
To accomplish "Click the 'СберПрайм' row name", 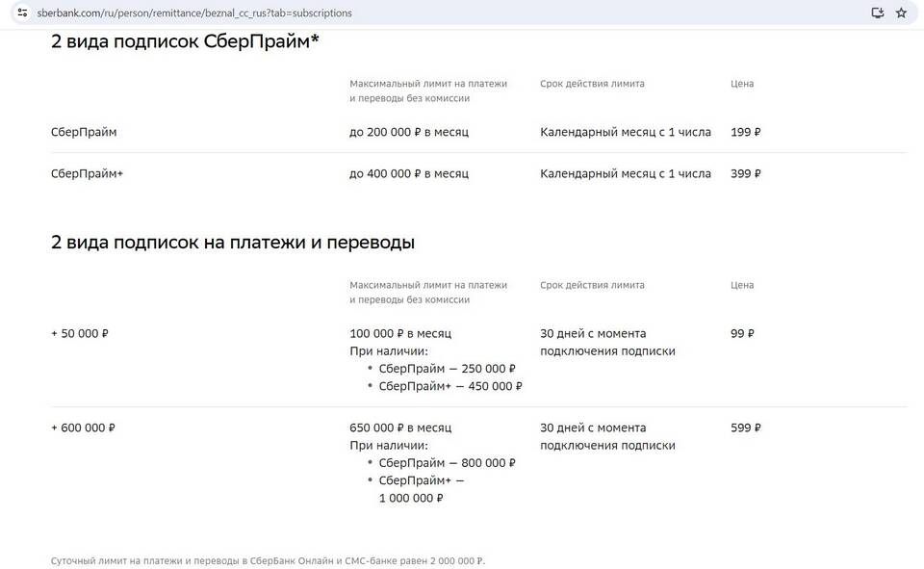I will click(x=84, y=132).
